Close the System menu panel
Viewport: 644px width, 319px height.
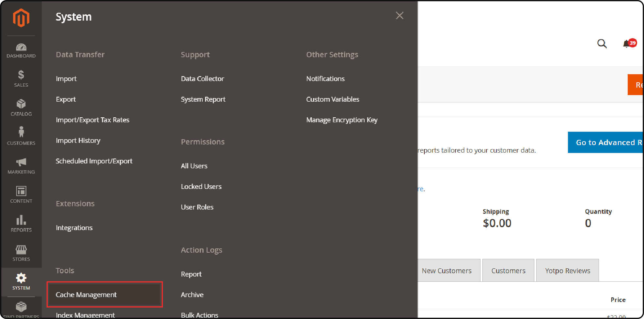[x=400, y=15]
